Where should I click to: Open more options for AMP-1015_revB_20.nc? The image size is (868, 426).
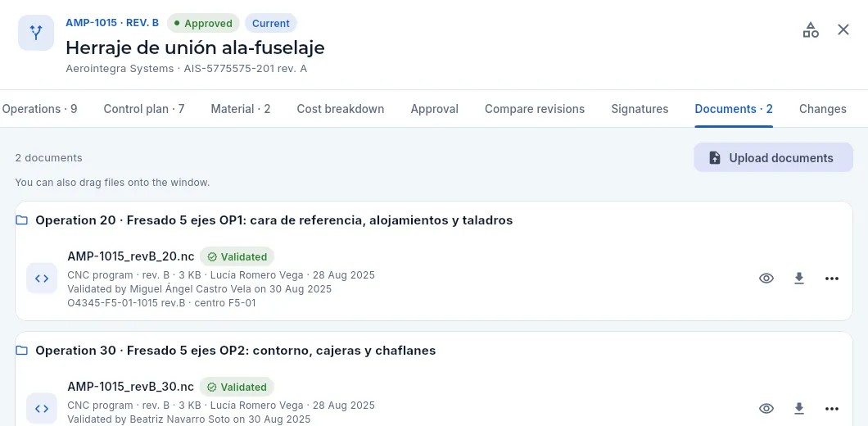[831, 278]
